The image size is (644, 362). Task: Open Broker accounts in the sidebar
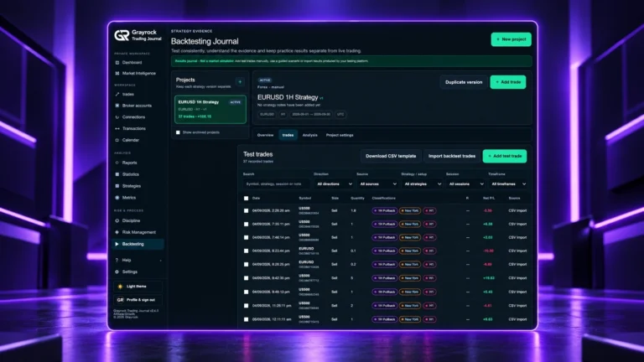[137, 106]
